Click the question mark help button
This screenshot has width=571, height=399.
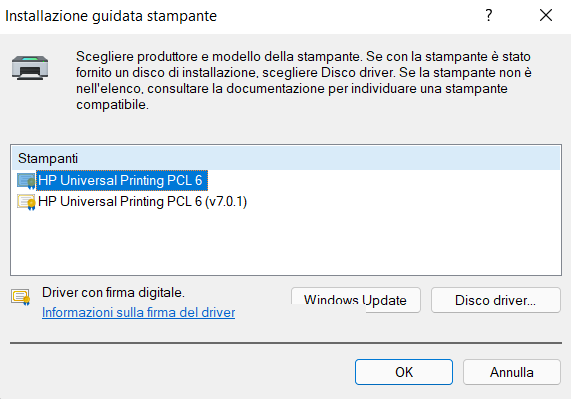[489, 15]
